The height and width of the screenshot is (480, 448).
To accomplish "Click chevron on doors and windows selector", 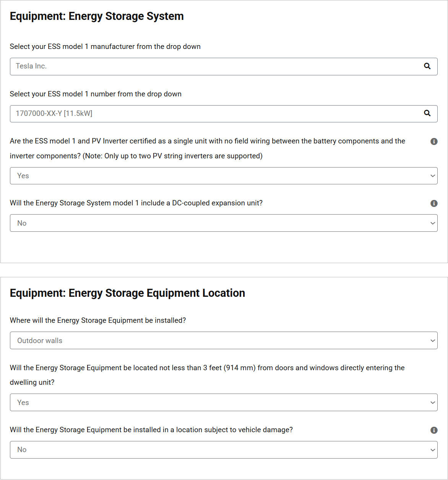I will tap(433, 403).
